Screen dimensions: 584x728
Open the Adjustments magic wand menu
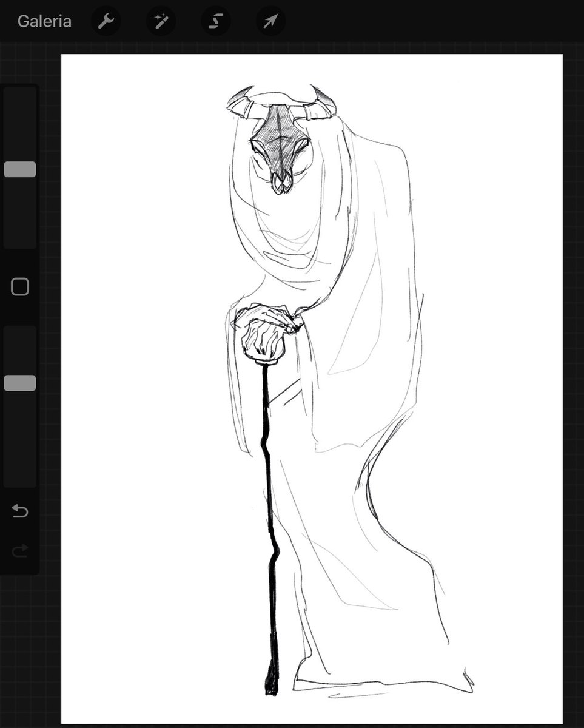[161, 21]
